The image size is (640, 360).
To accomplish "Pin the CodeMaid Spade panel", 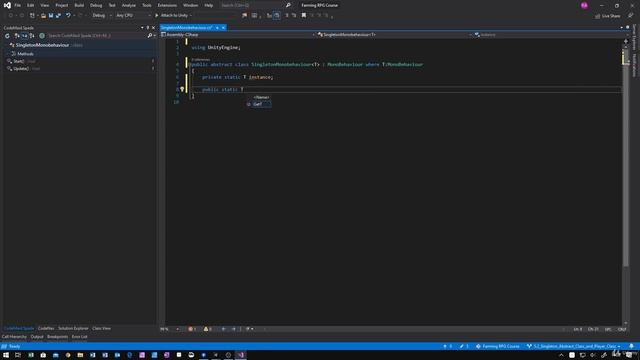I will (x=148, y=28).
